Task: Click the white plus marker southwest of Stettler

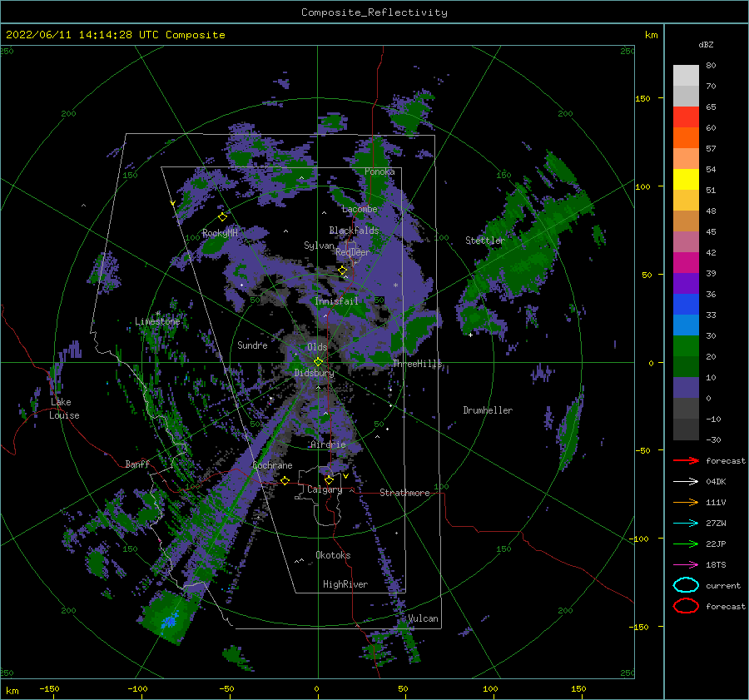Action: point(470,335)
